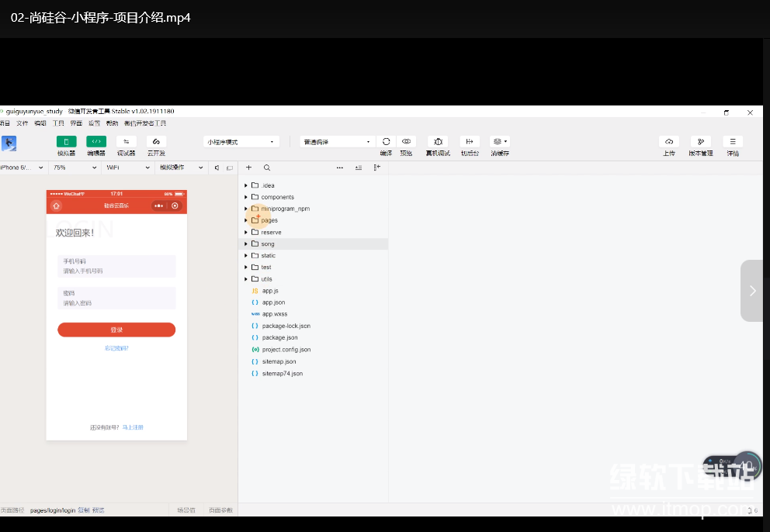Open the 工具 menu
This screenshot has width=770, height=532.
[x=58, y=123]
